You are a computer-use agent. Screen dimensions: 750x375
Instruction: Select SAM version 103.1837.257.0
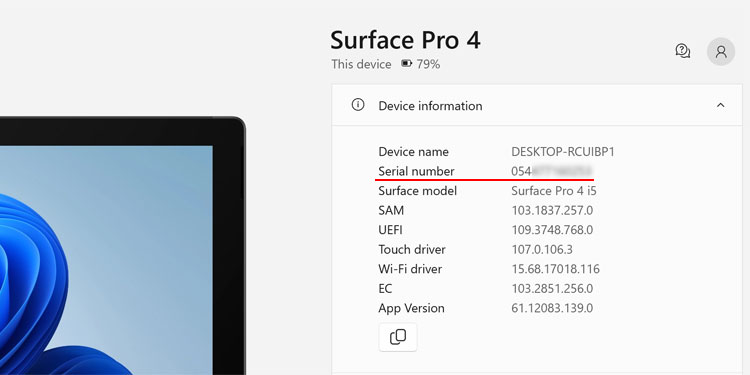[x=552, y=210]
